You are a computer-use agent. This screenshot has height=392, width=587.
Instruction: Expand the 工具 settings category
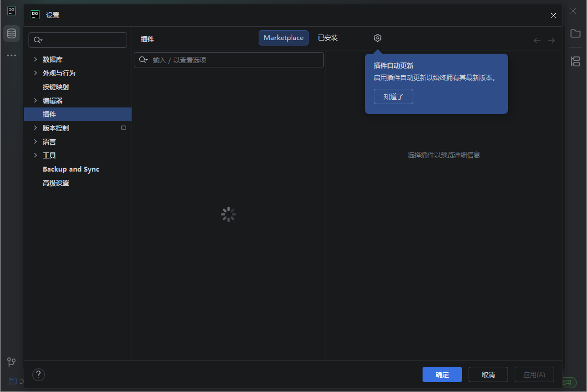pyautogui.click(x=35, y=155)
